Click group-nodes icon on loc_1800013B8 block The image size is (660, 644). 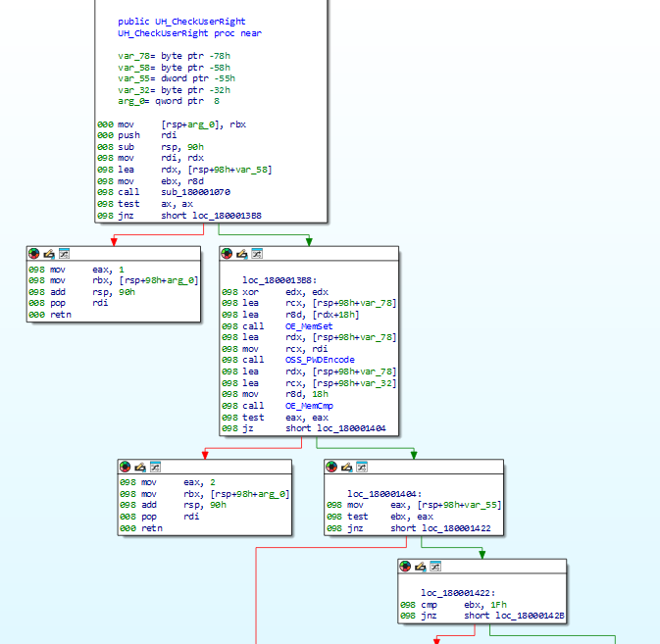(257, 254)
